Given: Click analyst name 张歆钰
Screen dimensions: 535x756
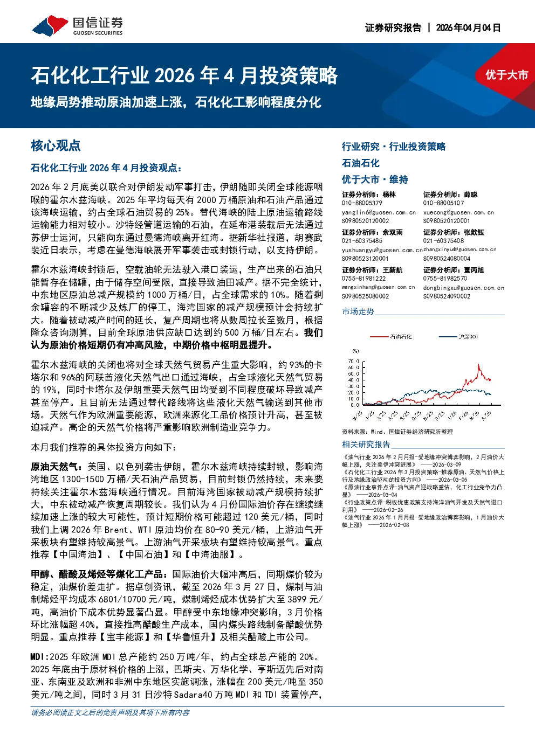Looking at the screenshot, I should pyautogui.click(x=474, y=232).
